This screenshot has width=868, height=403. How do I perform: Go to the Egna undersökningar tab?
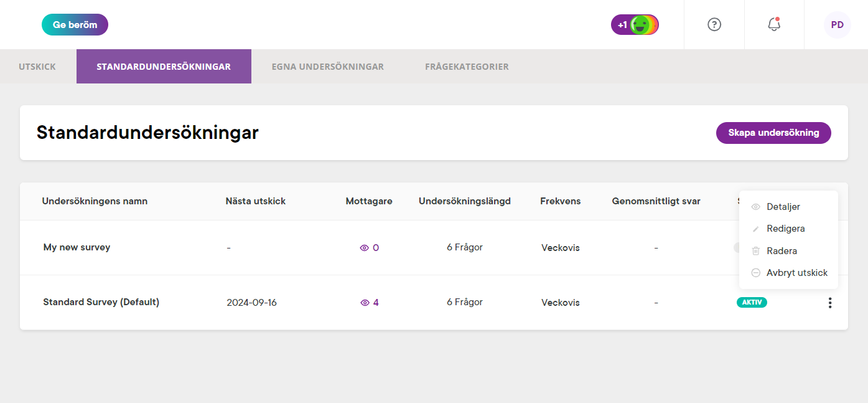coord(328,67)
